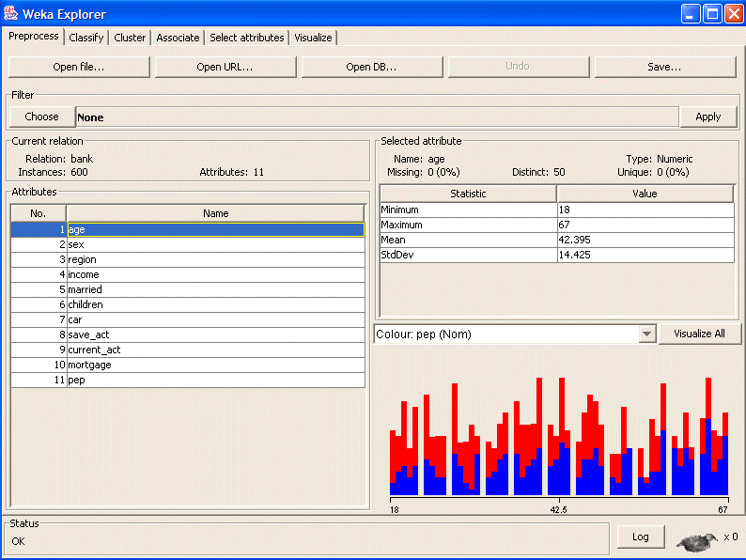
Task: Open the Log window
Action: [640, 537]
